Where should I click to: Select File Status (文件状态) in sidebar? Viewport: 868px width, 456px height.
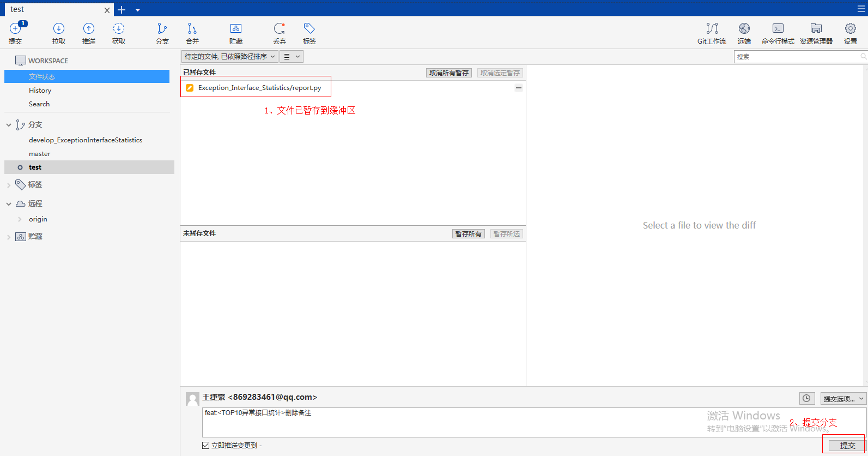pyautogui.click(x=87, y=76)
